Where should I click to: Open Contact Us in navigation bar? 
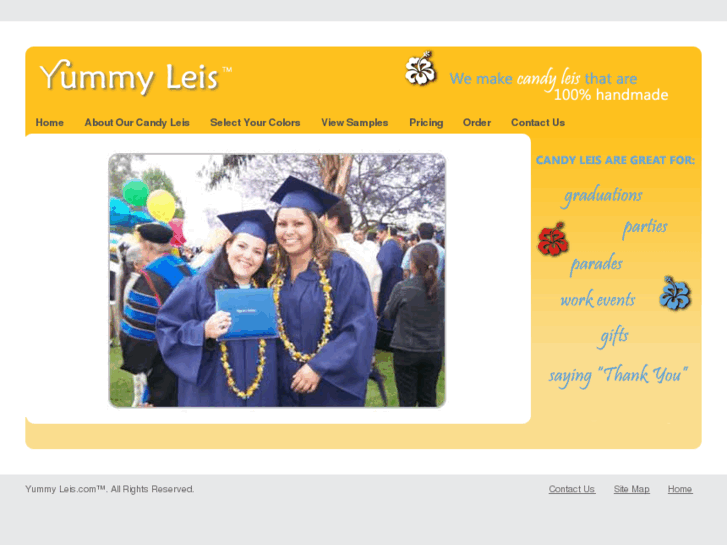538,122
